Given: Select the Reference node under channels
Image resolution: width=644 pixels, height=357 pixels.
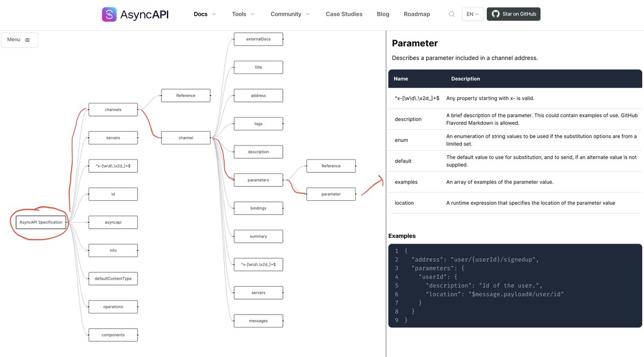Looking at the screenshot, I should (x=186, y=96).
